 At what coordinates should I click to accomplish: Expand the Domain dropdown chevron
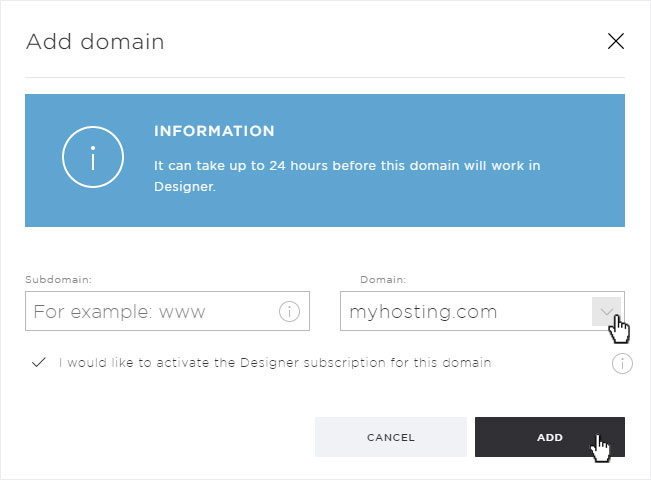(x=606, y=311)
